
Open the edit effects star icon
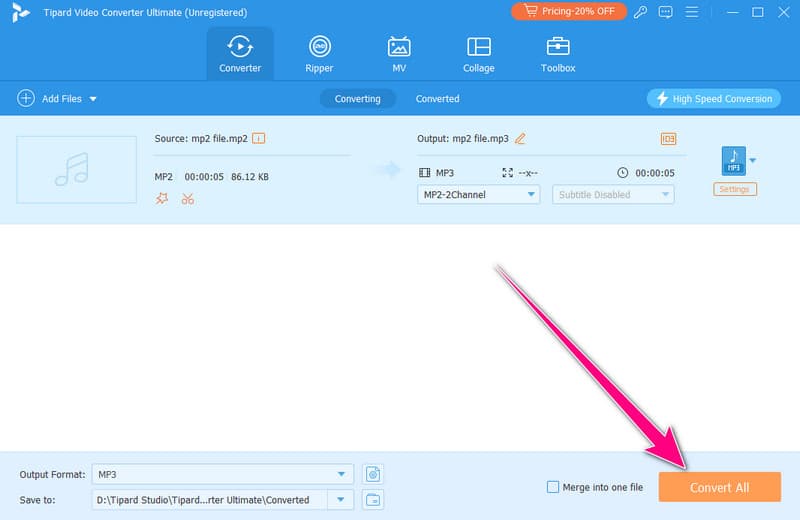point(162,199)
